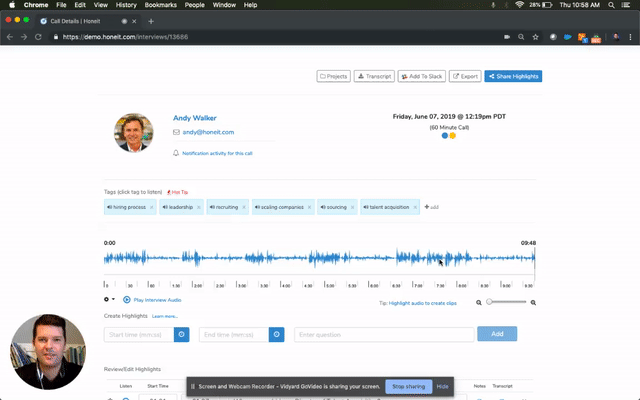Open the Transcript button

(x=374, y=76)
